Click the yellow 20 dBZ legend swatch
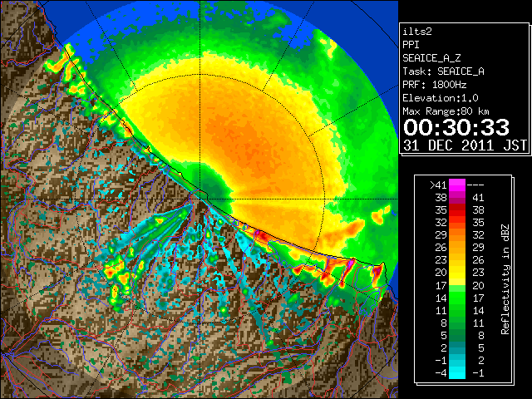532x399 pixels. [x=457, y=273]
